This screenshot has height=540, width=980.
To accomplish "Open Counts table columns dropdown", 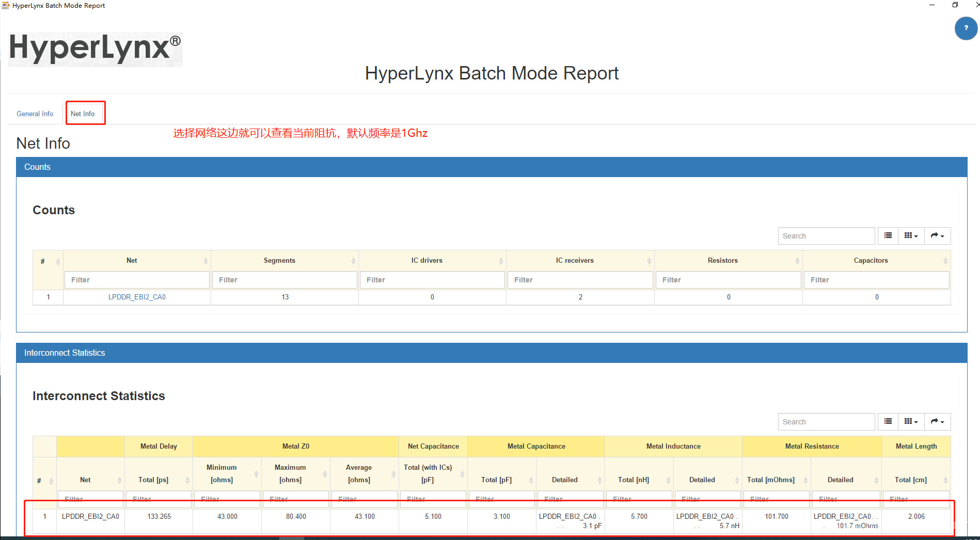I will click(x=911, y=236).
